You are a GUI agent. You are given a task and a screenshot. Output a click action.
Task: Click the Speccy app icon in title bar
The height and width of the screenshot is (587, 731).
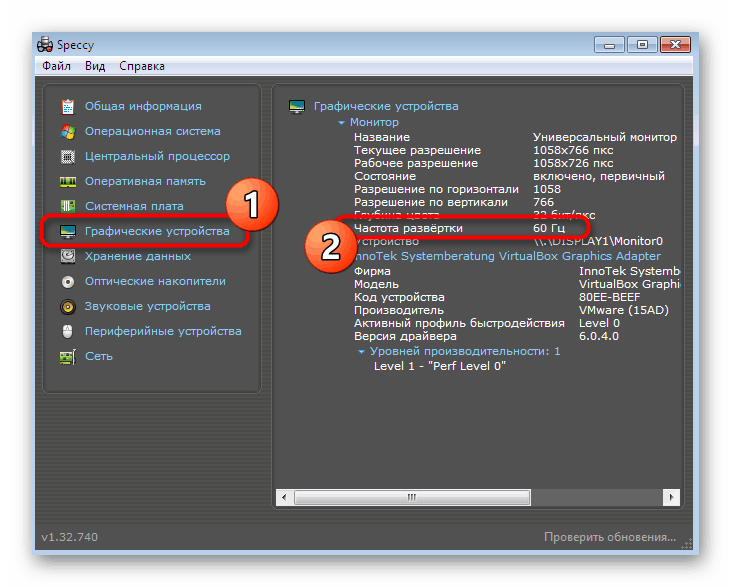tap(45, 45)
